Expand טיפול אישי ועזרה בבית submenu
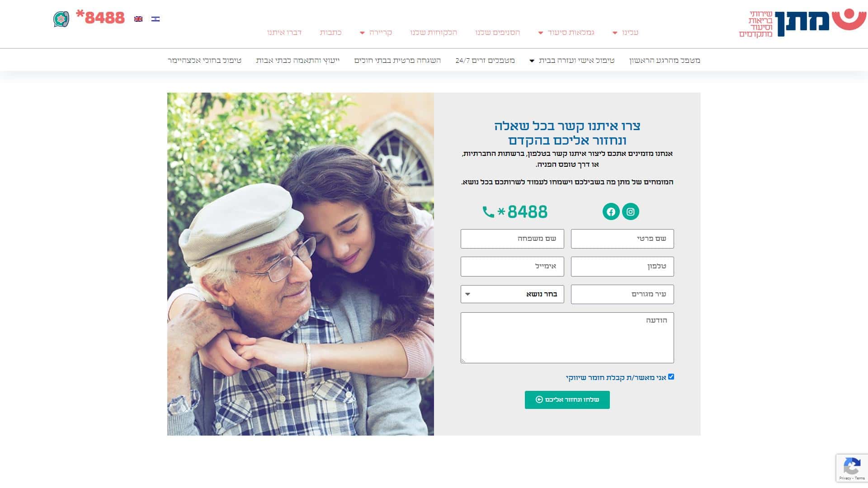 point(572,61)
